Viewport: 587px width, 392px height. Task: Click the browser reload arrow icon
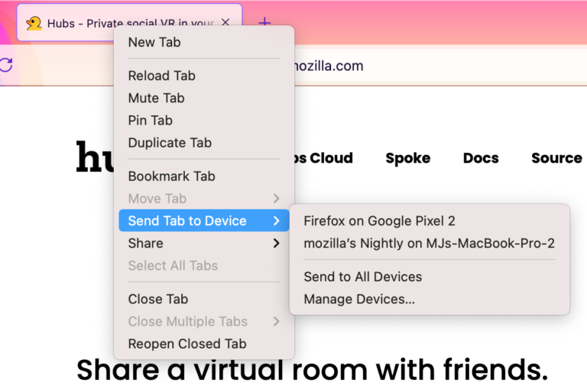pos(6,65)
